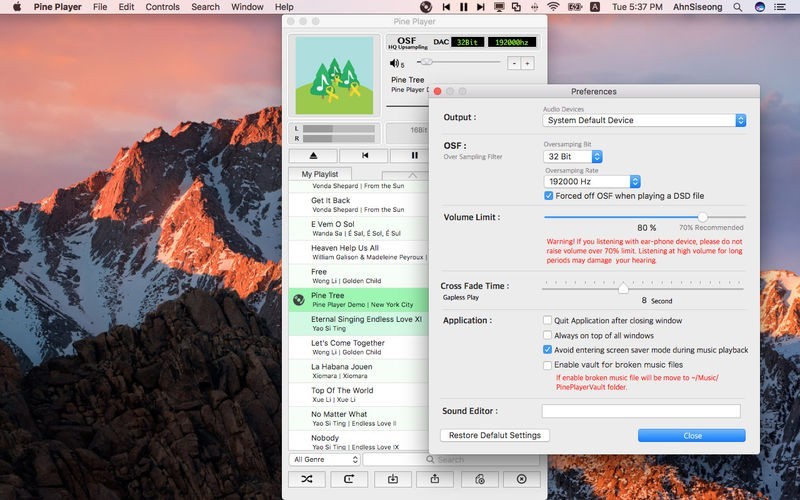Click the clear playlist X icon

[x=521, y=479]
